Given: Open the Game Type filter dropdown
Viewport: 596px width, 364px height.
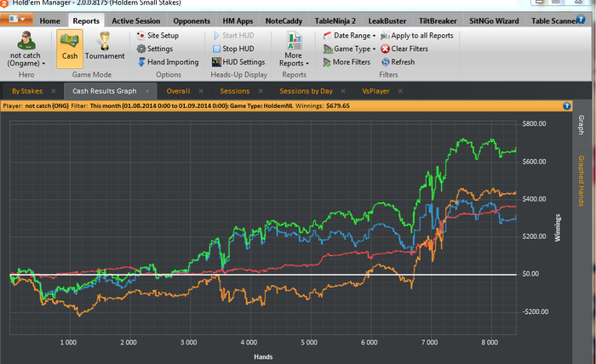Looking at the screenshot, I should tap(349, 48).
